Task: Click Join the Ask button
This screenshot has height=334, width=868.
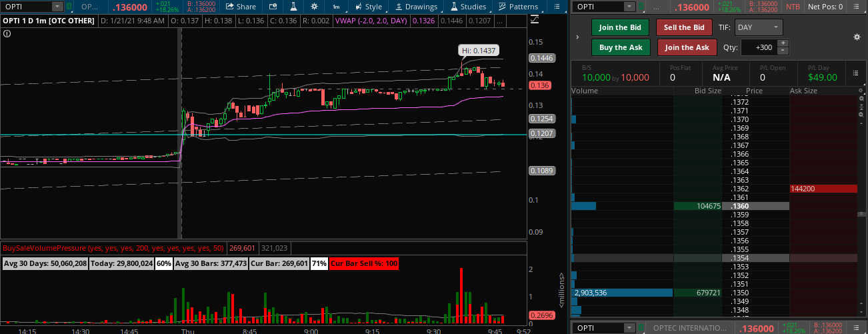Action: tap(687, 47)
